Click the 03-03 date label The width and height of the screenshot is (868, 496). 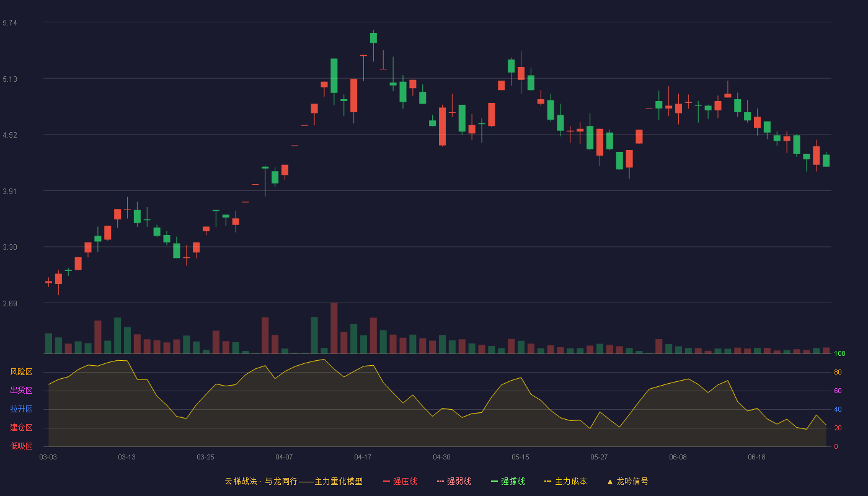[48, 457]
